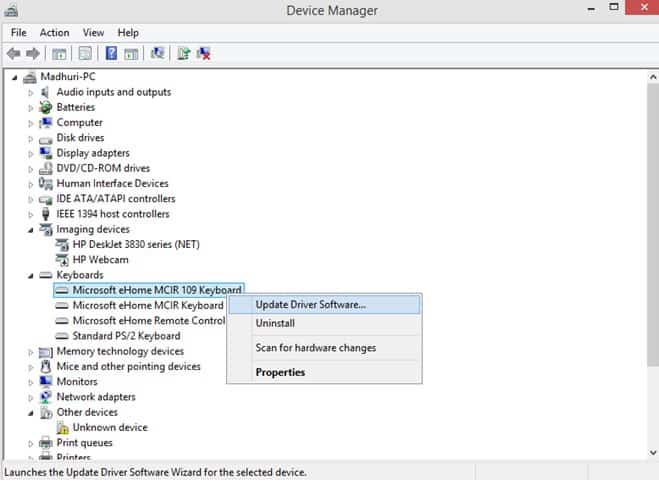Close the Device Manager window
The height and width of the screenshot is (482, 659).
click(643, 8)
